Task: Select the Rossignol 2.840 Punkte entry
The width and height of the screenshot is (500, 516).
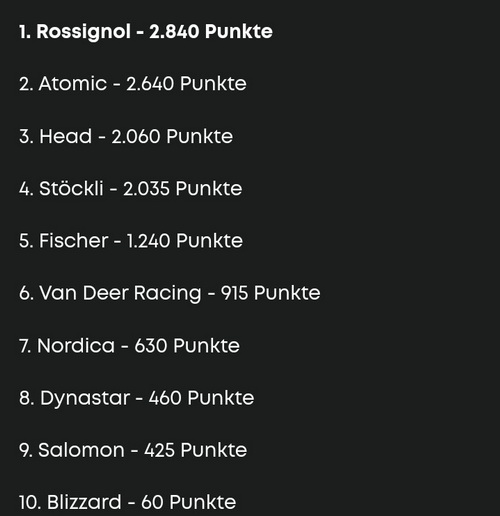Action: (146, 32)
